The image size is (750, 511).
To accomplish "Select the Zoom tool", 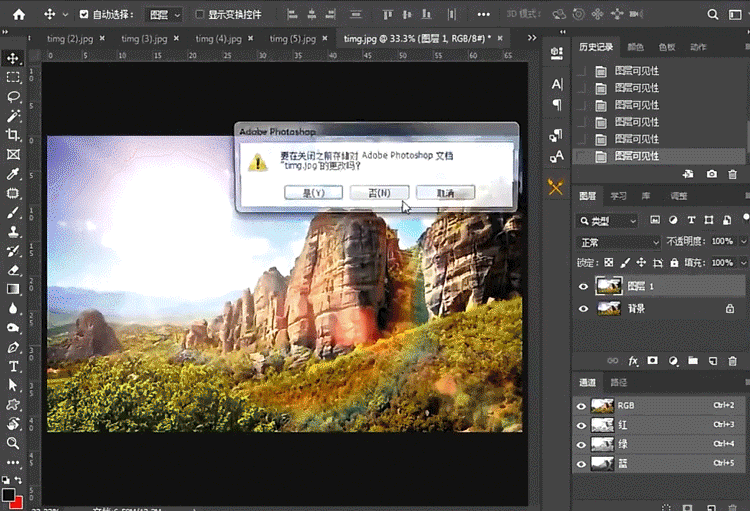I will point(13,443).
